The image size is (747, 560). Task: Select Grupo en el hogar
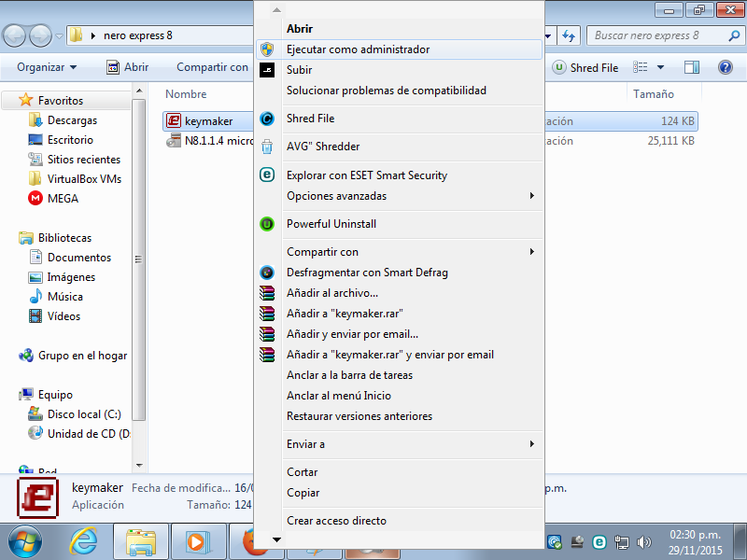[x=82, y=356]
